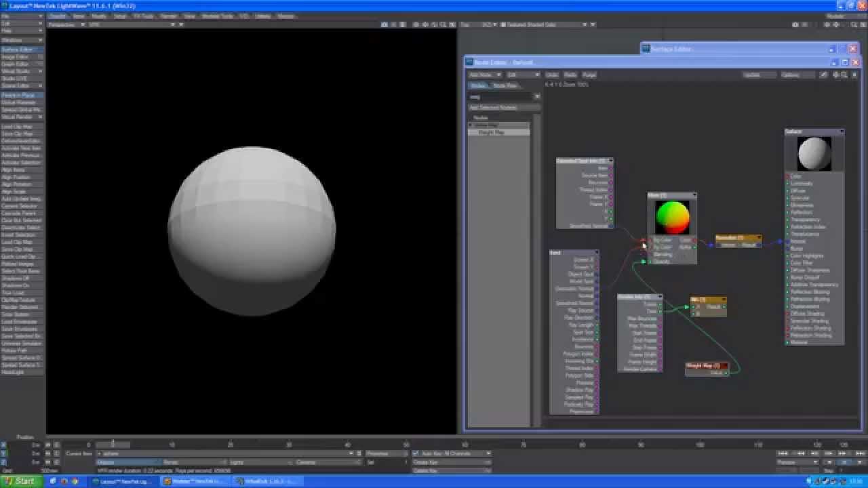
Task: Click Purge in Node Editor
Action: [x=590, y=75]
